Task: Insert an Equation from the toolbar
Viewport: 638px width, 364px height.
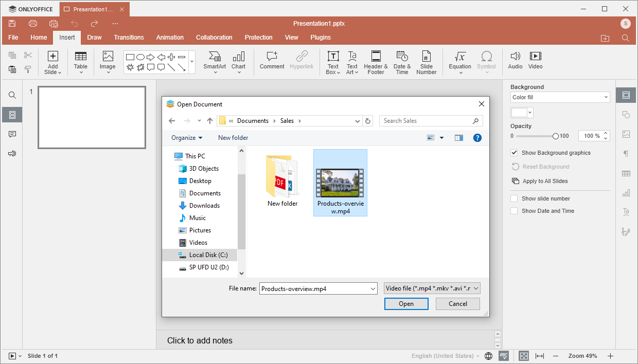Action: (x=460, y=57)
